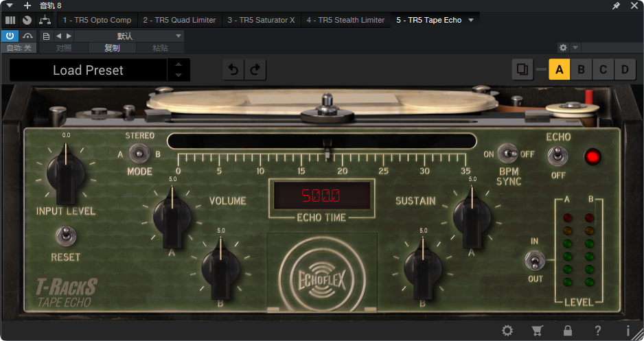Select the 5 - TR5 Tape Echo tab

pos(429,20)
